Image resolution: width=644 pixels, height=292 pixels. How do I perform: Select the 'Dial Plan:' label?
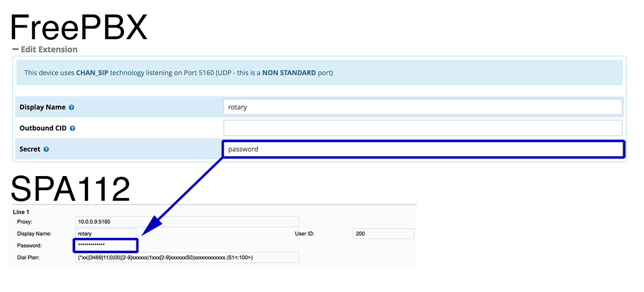click(29, 257)
